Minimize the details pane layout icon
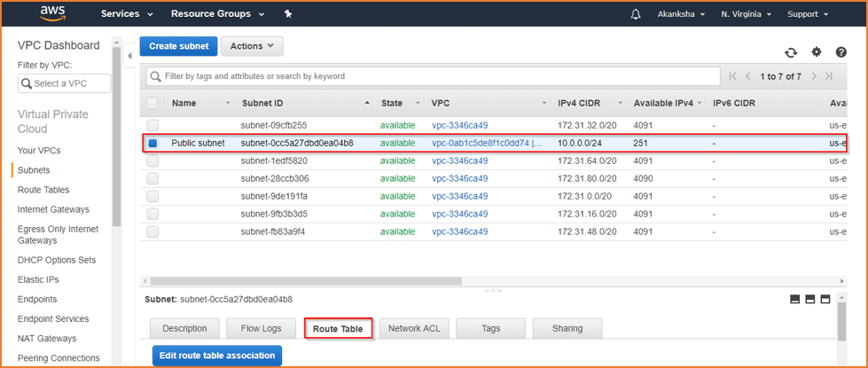This screenshot has height=368, width=868. [x=795, y=300]
